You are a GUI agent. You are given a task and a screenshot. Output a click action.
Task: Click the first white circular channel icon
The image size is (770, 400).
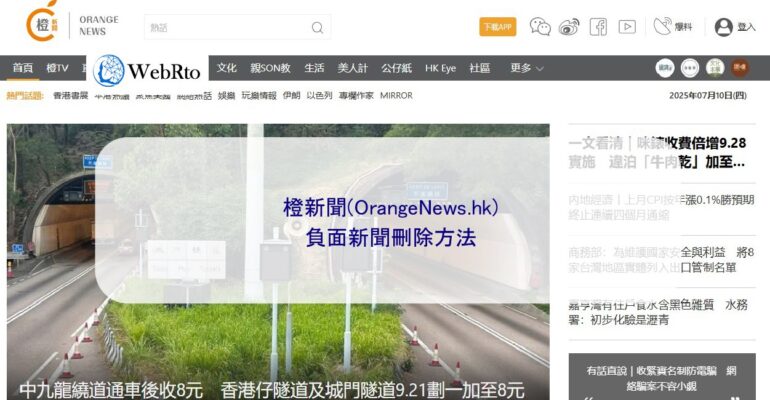click(665, 68)
